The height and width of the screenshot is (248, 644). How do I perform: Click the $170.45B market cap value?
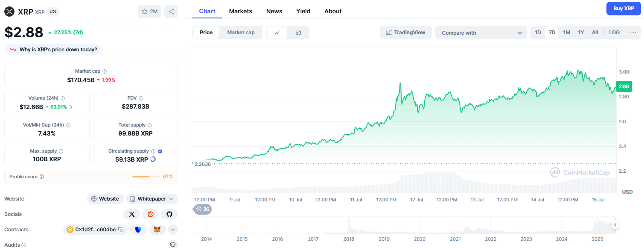81,80
